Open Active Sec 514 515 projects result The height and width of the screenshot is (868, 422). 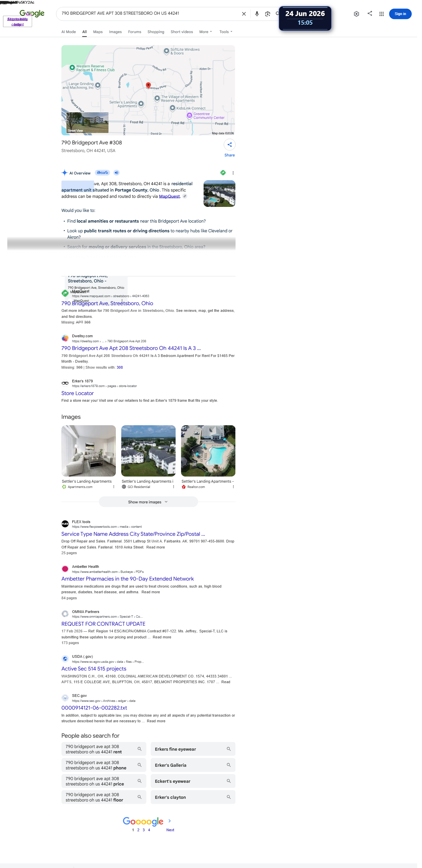[95, 676]
